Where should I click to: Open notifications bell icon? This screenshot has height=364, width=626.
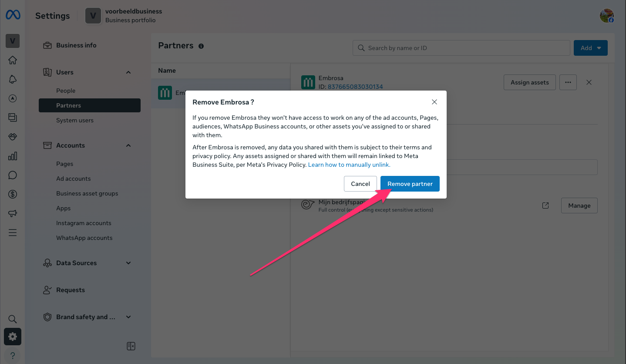tap(13, 79)
